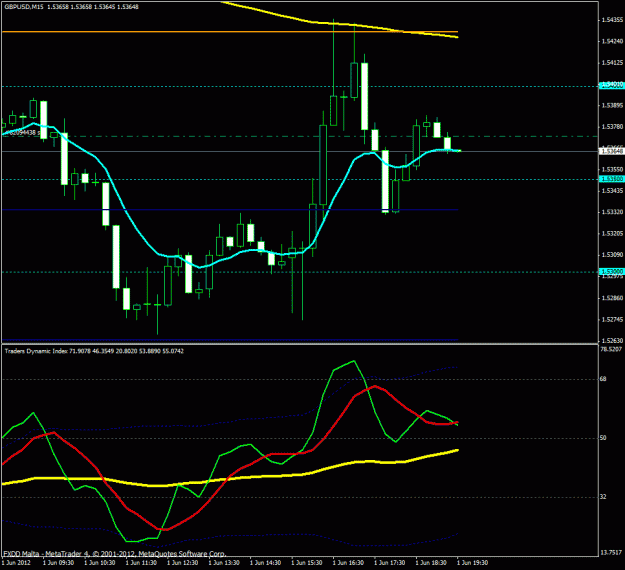Click the current price label 1.53648

pos(611,151)
